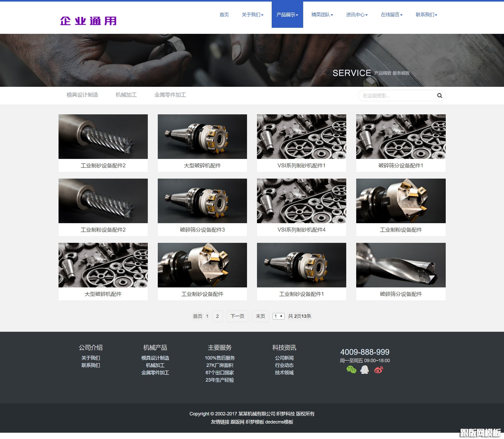Click footer heading 主要服务

[220, 347]
